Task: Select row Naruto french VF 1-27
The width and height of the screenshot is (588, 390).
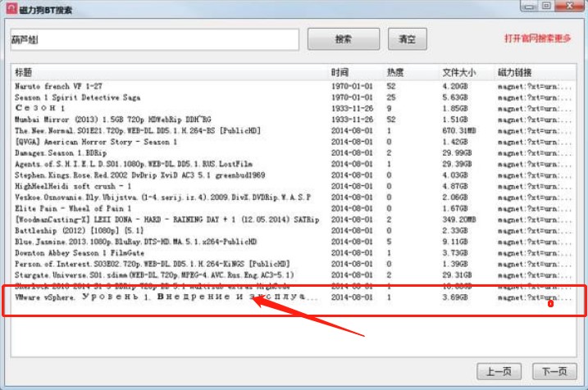Action: (294, 86)
